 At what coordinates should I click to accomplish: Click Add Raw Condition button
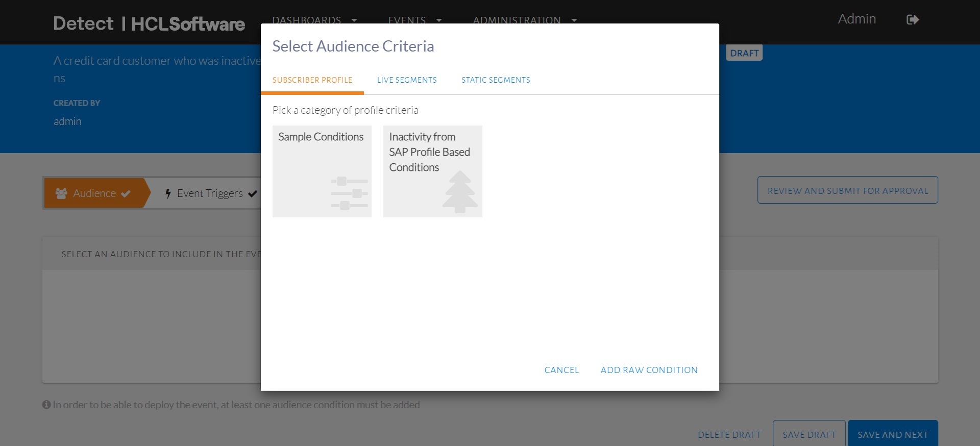(x=649, y=370)
